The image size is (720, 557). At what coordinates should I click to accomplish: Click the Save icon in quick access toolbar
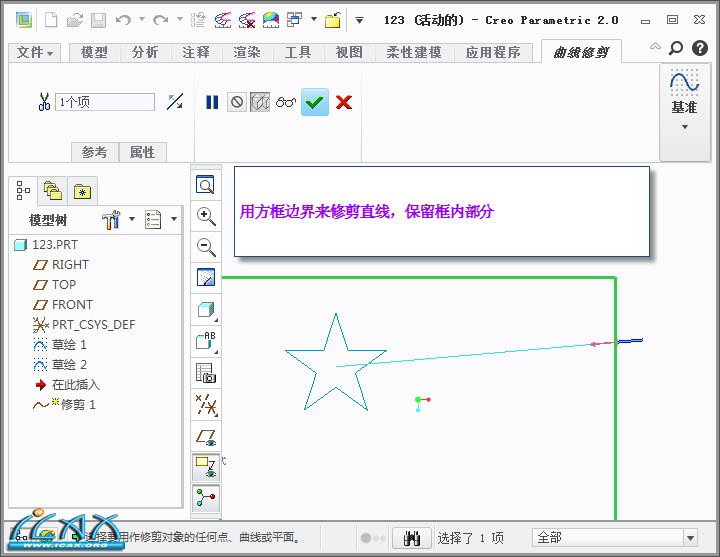98,20
